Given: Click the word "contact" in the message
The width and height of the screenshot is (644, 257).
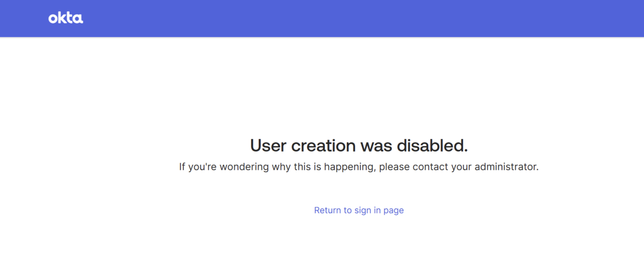Looking at the screenshot, I should coord(430,167).
